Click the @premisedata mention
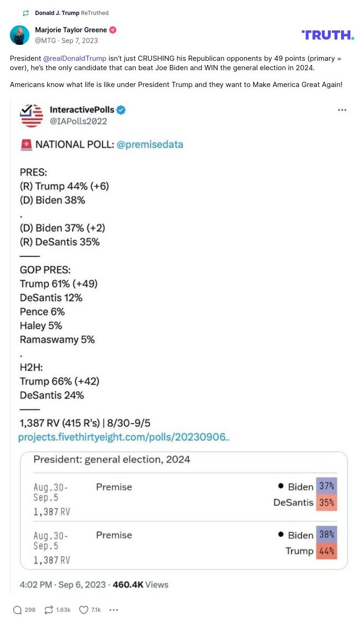Viewport: 364px width, 624px height. pos(150,145)
